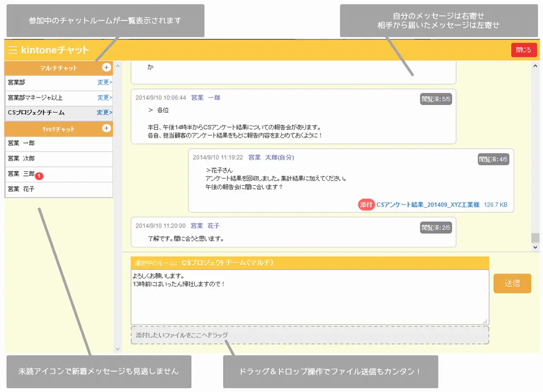543x392 pixels.
Task: Click the chat scrollbar down arrow
Action: click(x=535, y=247)
